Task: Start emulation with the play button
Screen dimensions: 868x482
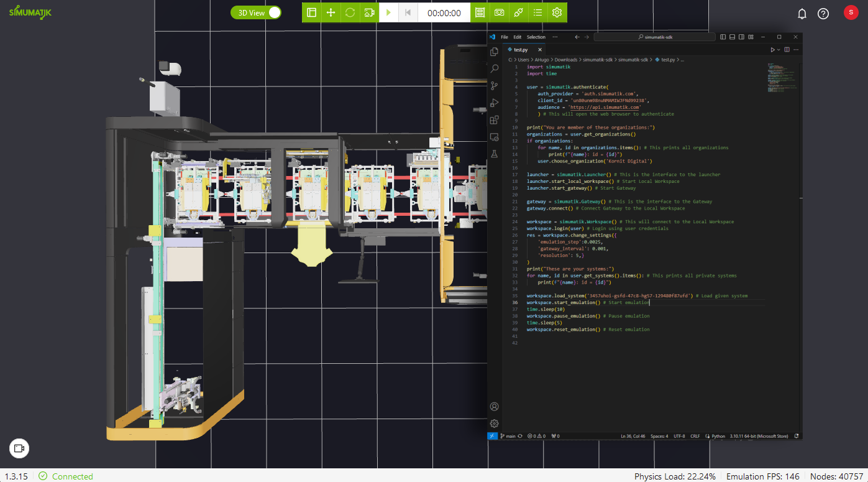Action: point(388,12)
